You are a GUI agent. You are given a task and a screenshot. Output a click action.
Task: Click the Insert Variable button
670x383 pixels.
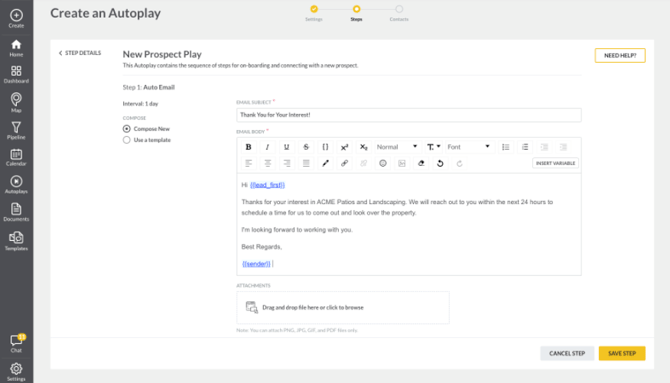pyautogui.click(x=555, y=163)
